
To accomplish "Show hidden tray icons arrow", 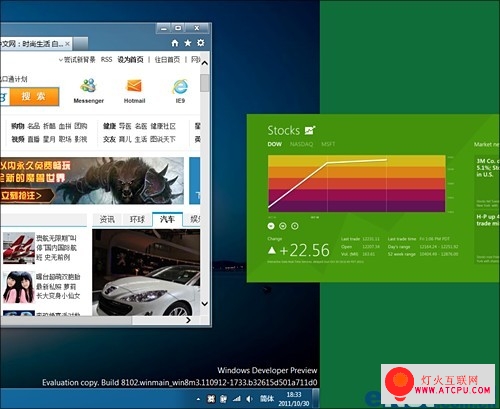I will [x=199, y=399].
